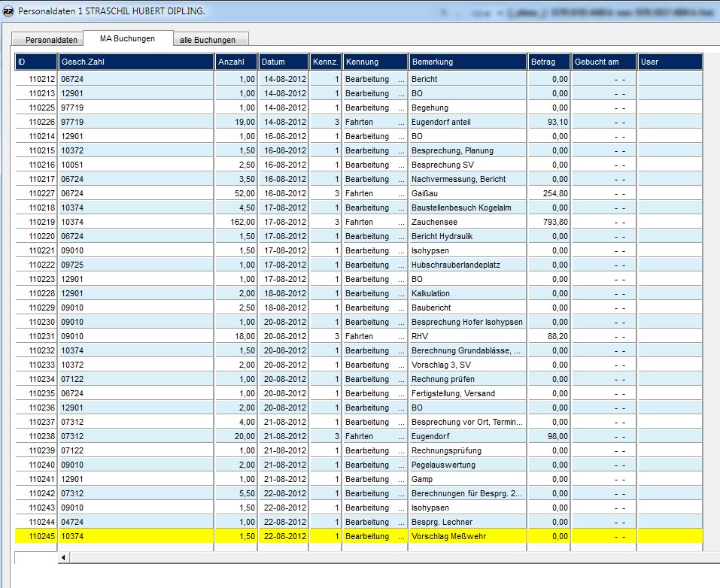This screenshot has width=720, height=588.
Task: Click the horizontal scrollbar left arrow
Action: 63,557
